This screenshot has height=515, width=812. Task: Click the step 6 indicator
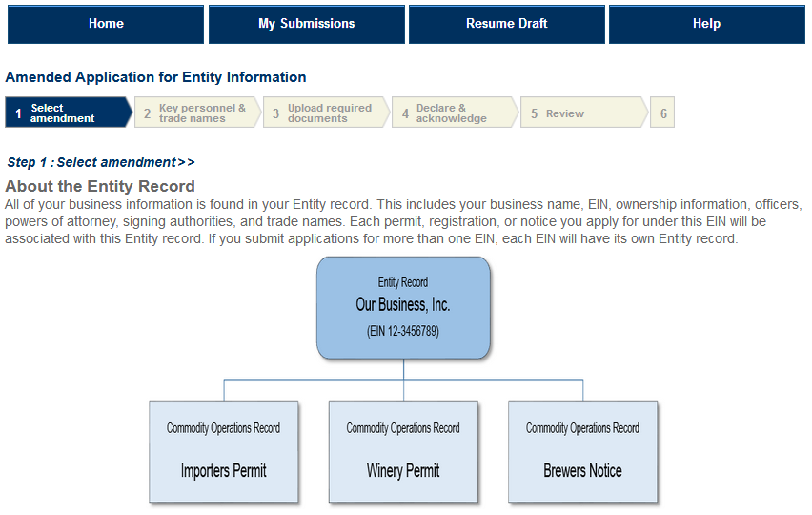point(662,113)
